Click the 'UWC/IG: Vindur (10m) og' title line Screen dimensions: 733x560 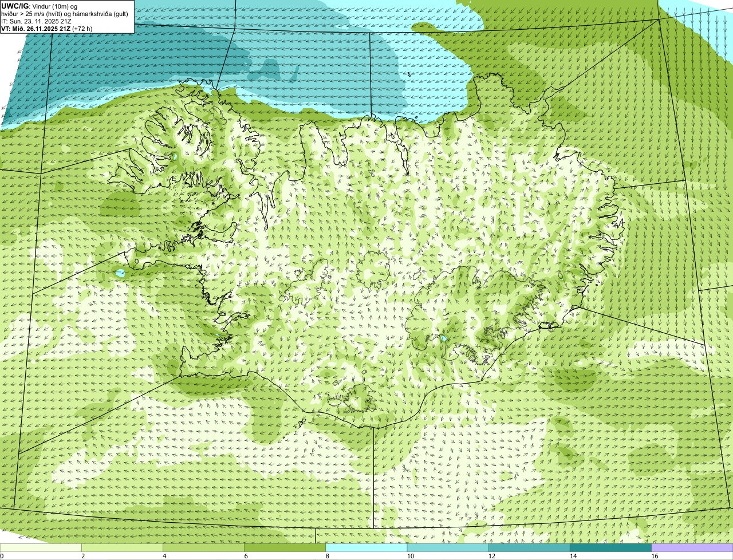coord(39,6)
